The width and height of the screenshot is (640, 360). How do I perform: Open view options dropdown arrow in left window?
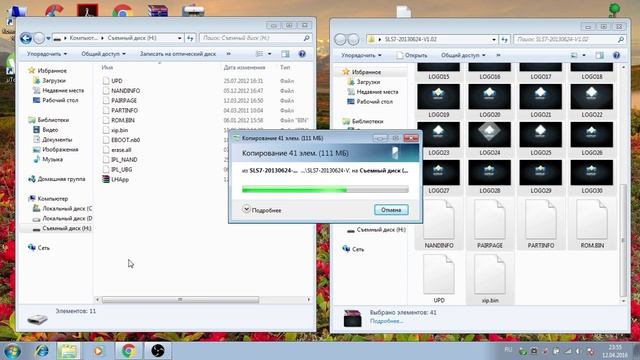point(269,54)
